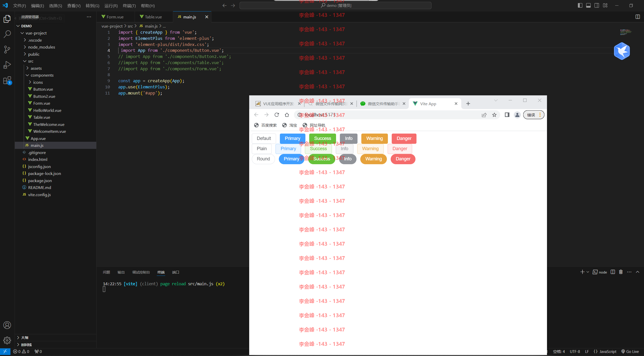Toggle browser side panel icon
Image resolution: width=644 pixels, height=356 pixels.
(507, 115)
